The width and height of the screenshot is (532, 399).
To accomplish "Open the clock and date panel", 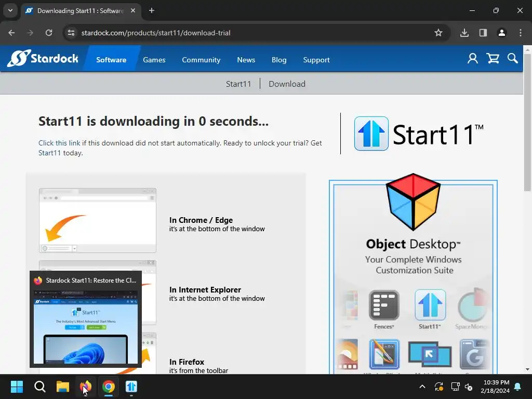I will click(495, 387).
